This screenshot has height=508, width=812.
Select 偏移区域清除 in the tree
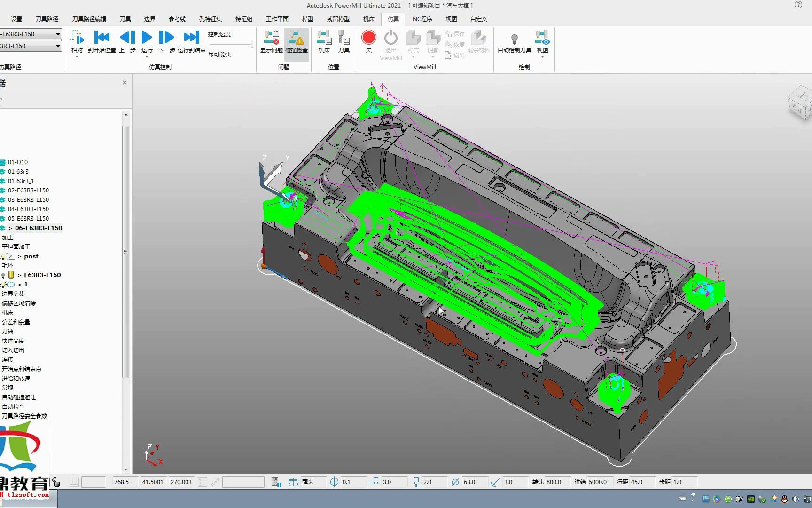(19, 303)
